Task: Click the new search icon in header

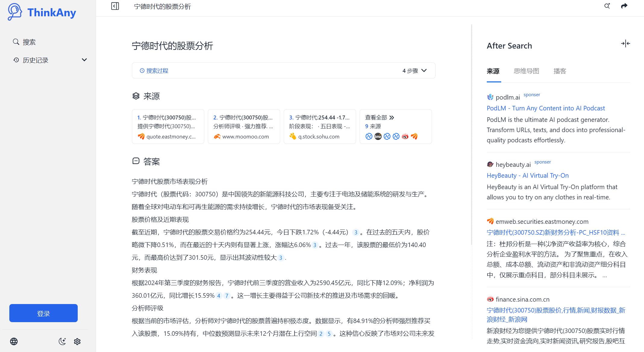Action: [607, 6]
